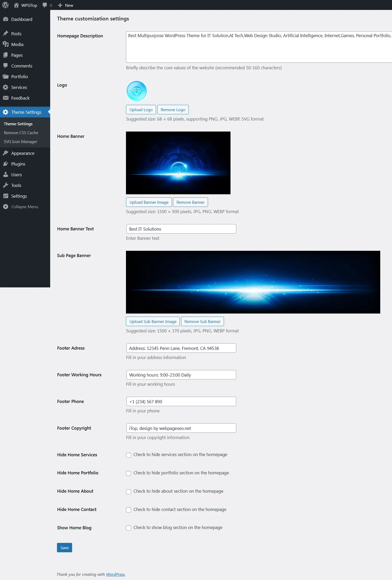
Task: Click the Theme Settings gear icon
Action: (x=5, y=112)
